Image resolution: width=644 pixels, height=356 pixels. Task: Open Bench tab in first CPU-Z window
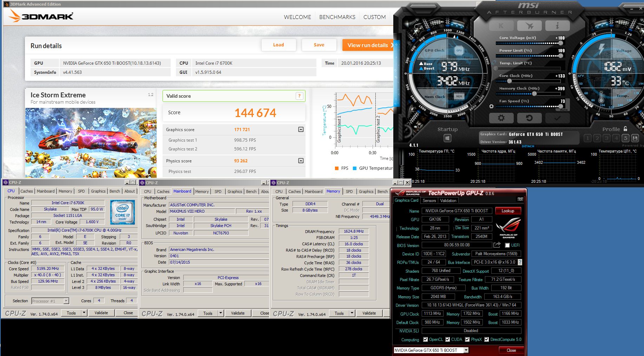pyautogui.click(x=115, y=191)
